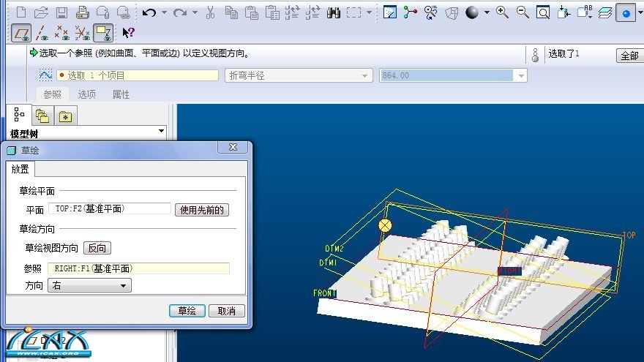Click the 草绘 button in dialog
This screenshot has width=644, height=362.
click(x=187, y=311)
